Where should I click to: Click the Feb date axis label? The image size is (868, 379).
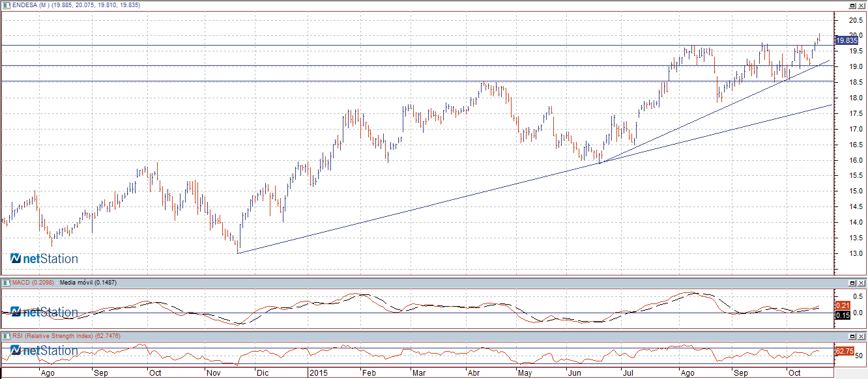(x=368, y=374)
